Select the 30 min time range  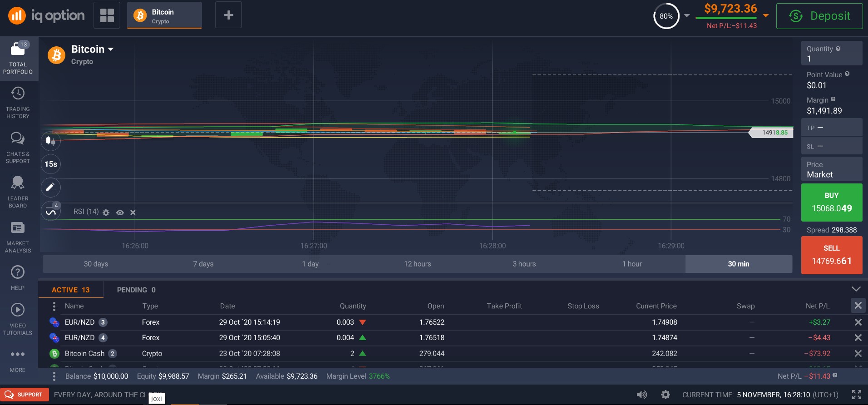coord(739,264)
